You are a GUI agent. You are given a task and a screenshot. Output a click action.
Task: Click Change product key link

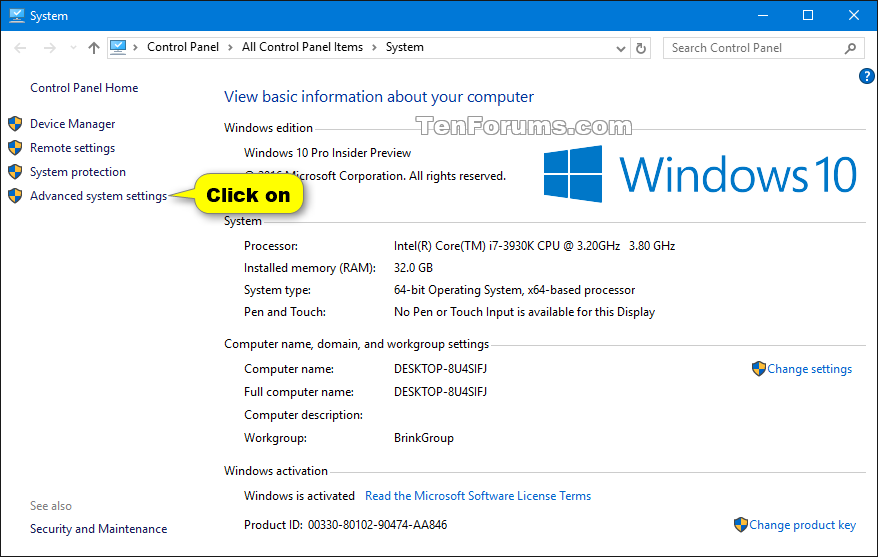tap(802, 525)
